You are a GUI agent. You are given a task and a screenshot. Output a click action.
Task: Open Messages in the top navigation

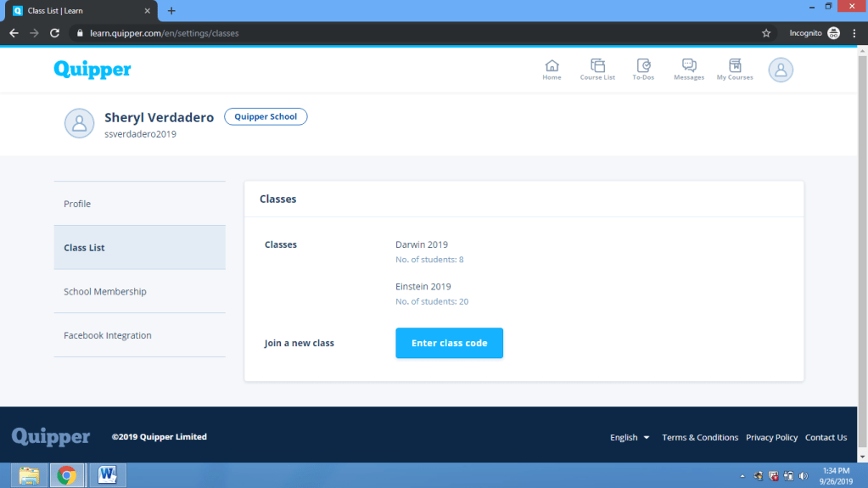(x=689, y=70)
